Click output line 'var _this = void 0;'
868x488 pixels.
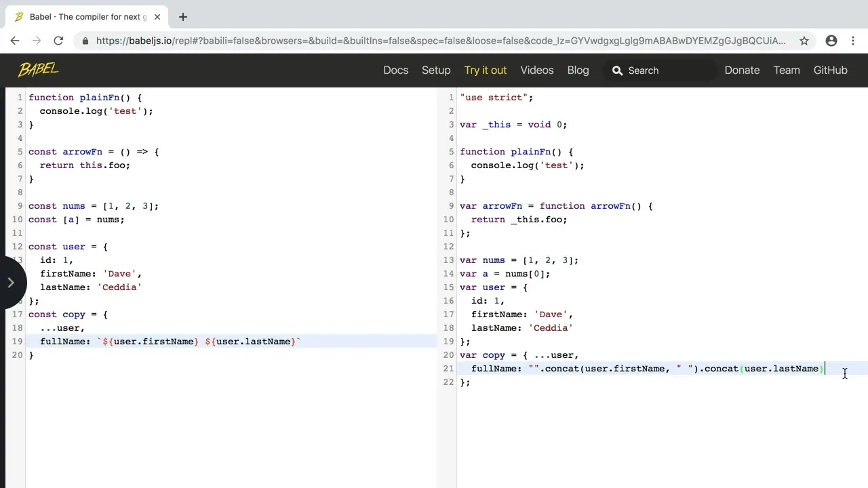(x=513, y=125)
